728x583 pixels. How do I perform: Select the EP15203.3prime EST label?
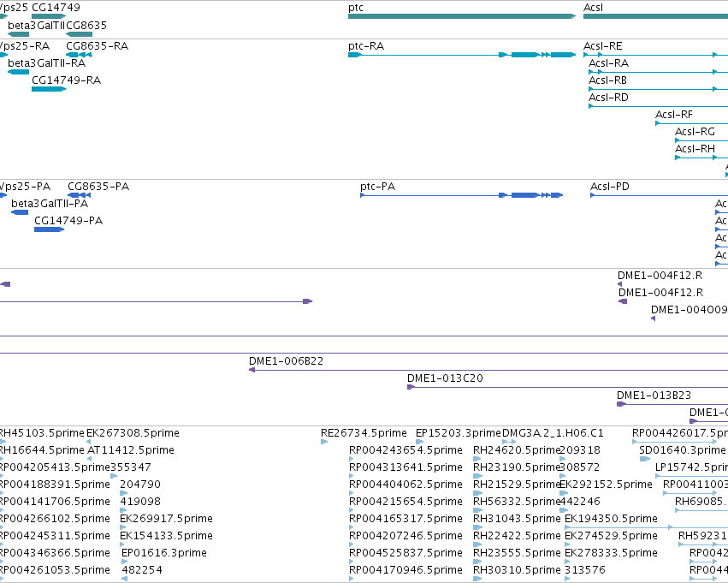coord(459,433)
